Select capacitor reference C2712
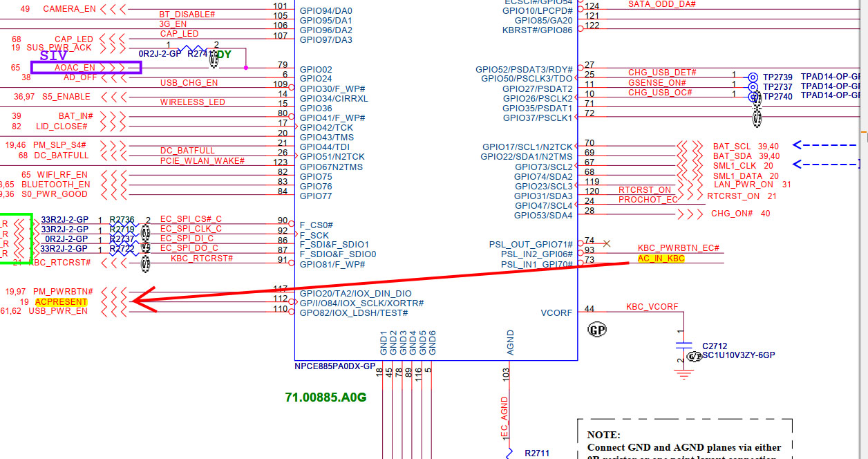The height and width of the screenshot is (459, 868). tap(715, 346)
